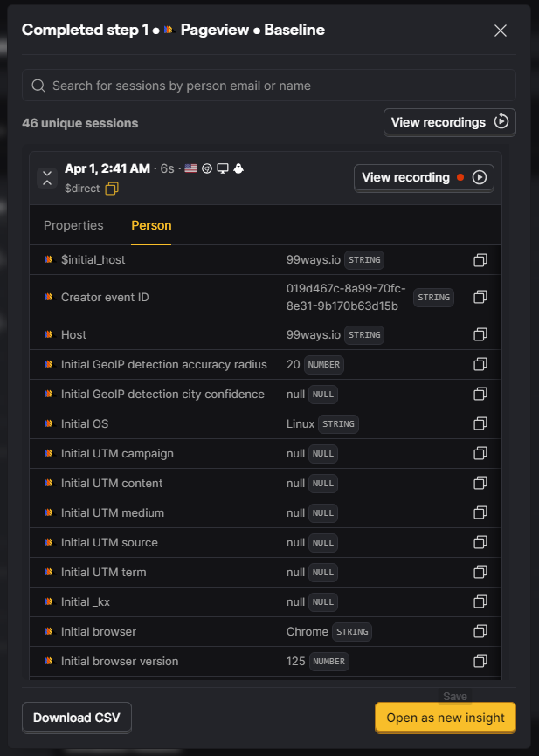Open as new insight
This screenshot has width=539, height=756.
tap(446, 718)
